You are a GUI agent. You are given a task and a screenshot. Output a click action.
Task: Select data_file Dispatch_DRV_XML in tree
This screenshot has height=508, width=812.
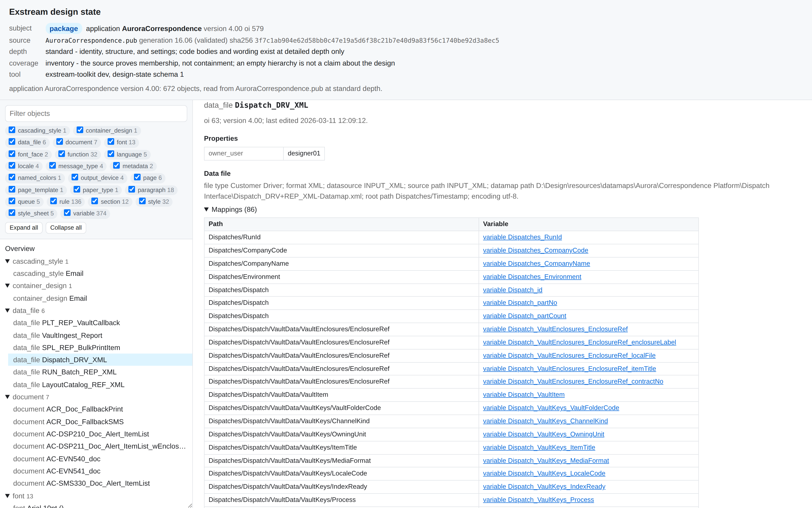tap(100, 360)
